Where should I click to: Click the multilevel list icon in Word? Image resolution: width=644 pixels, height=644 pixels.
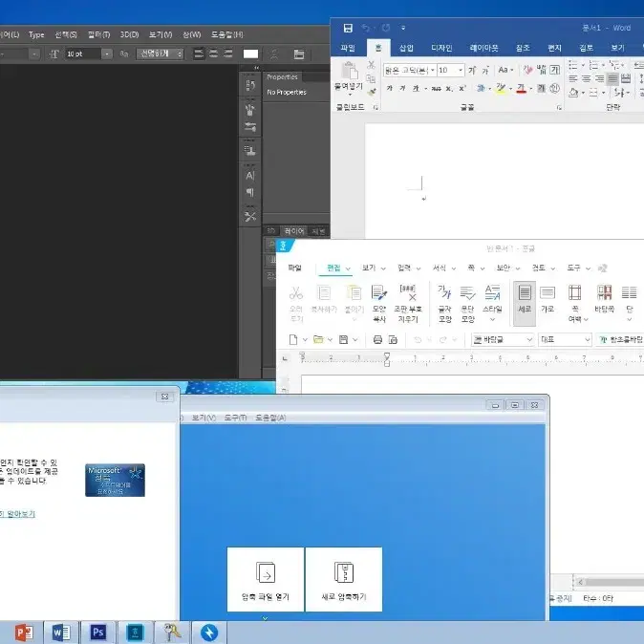coord(613,65)
